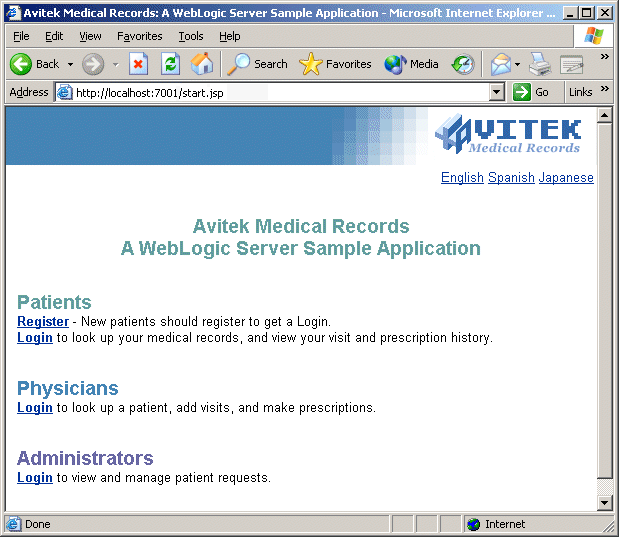
Task: Open the Patients Login link
Action: [35, 338]
